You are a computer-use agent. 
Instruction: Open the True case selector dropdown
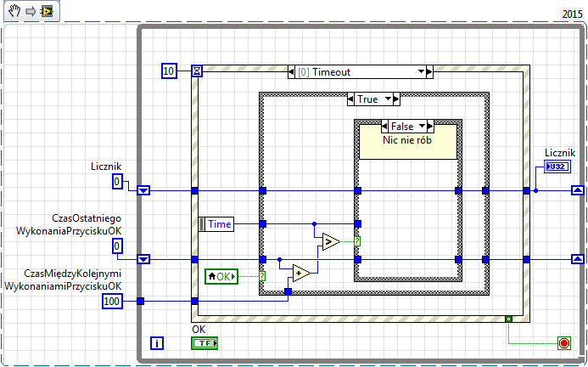click(388, 99)
